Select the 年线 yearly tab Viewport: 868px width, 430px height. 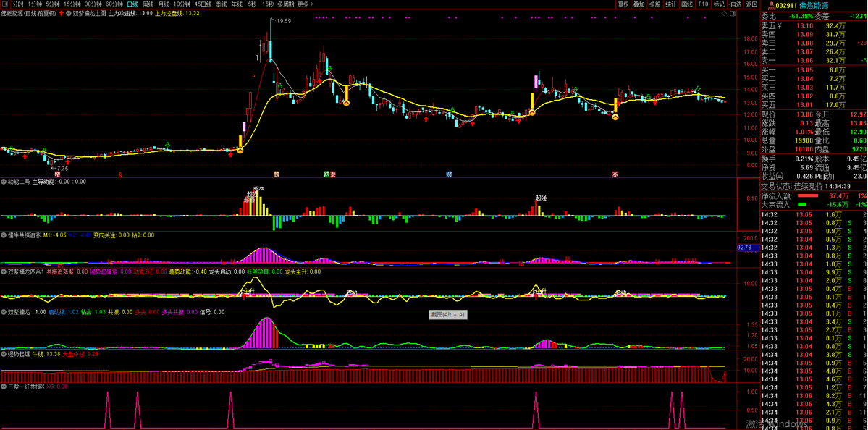pyautogui.click(x=237, y=4)
